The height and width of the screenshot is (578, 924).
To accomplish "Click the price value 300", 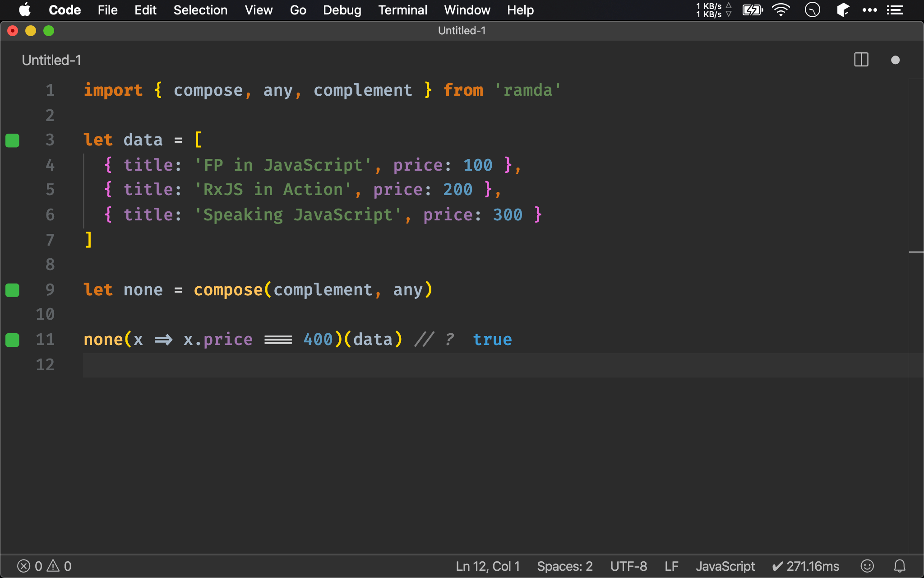I will coord(508,215).
